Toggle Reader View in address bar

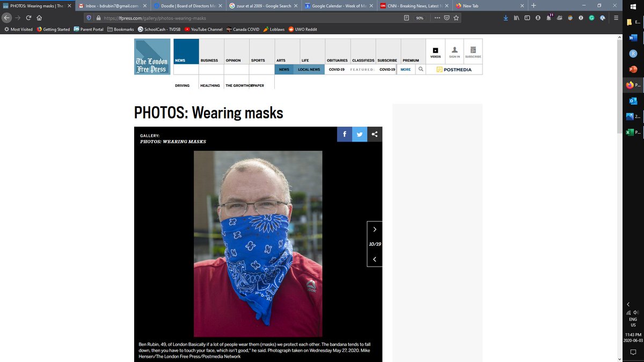(406, 17)
